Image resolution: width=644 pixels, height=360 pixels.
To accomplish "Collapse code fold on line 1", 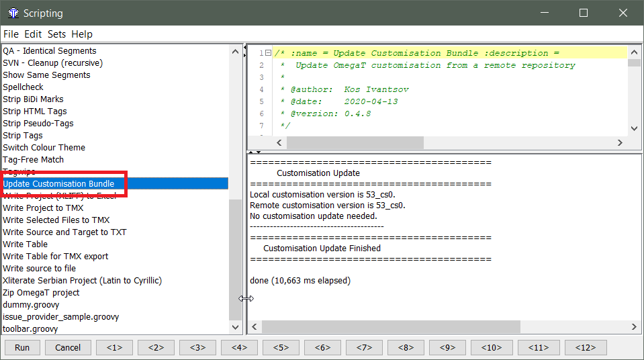I will (x=268, y=53).
